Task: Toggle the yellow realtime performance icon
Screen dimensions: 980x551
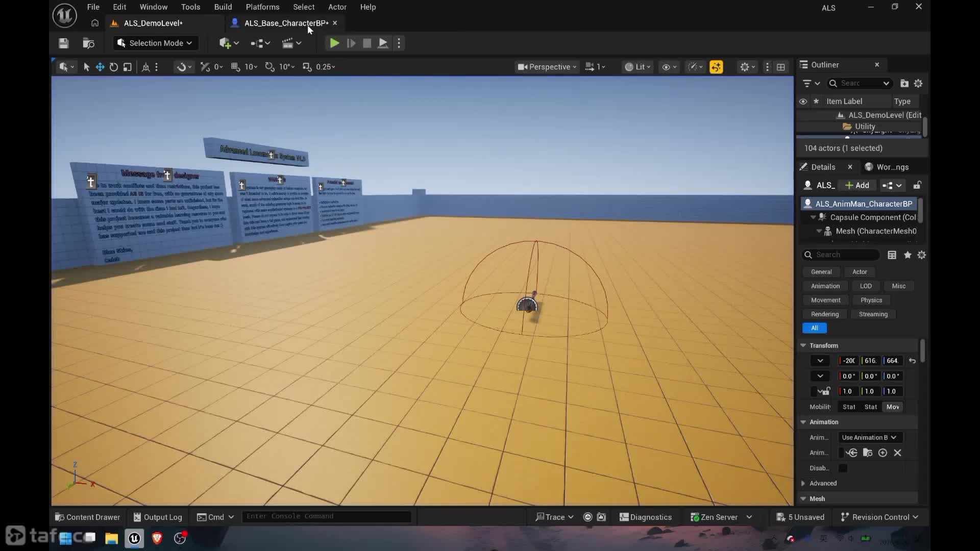Action: click(x=716, y=67)
